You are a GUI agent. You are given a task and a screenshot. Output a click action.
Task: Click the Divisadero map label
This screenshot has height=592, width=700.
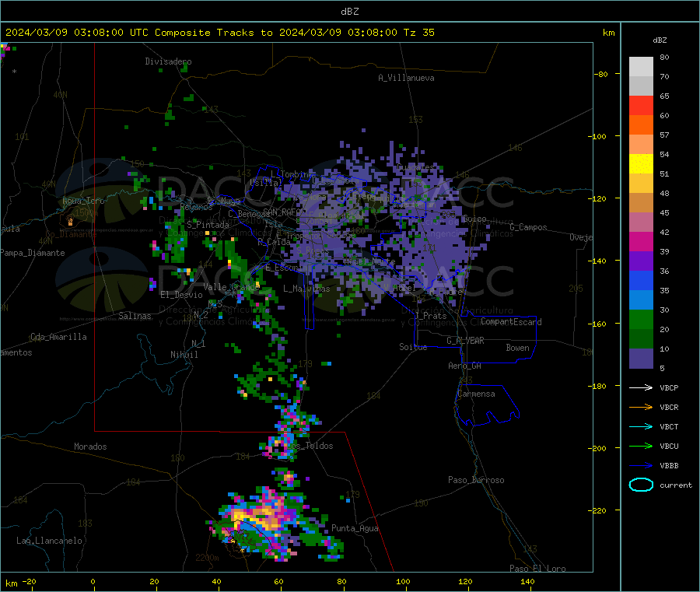[168, 61]
